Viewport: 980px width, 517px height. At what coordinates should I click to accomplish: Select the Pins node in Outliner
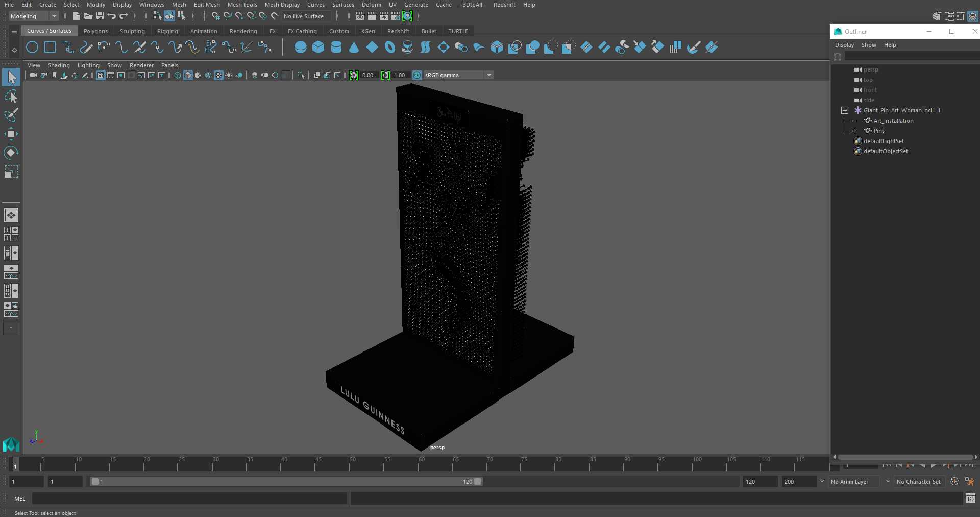point(878,131)
